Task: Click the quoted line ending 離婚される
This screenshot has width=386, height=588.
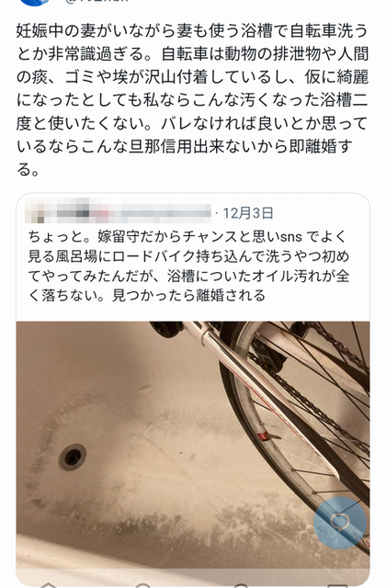Action: pyautogui.click(x=147, y=295)
